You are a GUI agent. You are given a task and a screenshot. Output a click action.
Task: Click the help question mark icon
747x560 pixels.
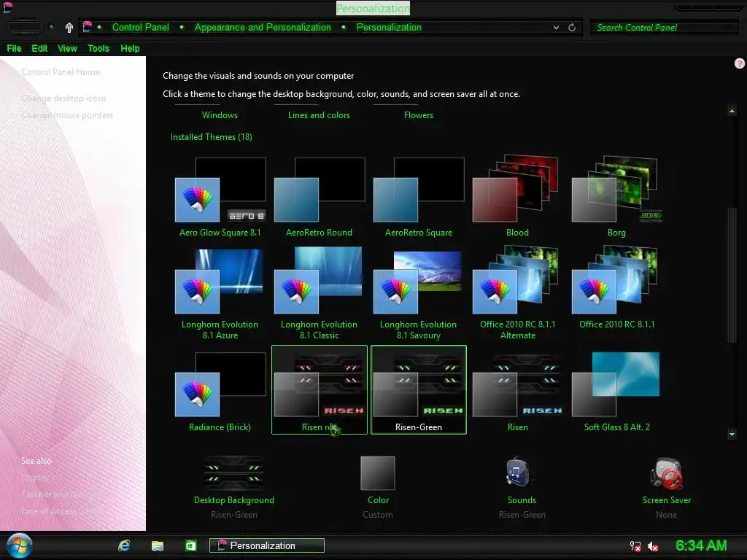pos(740,63)
